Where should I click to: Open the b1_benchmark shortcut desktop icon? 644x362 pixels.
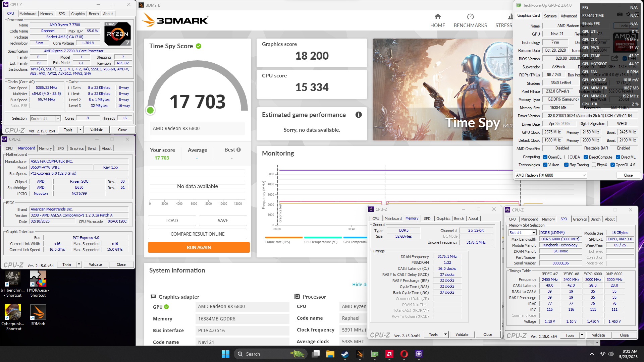pyautogui.click(x=13, y=284)
